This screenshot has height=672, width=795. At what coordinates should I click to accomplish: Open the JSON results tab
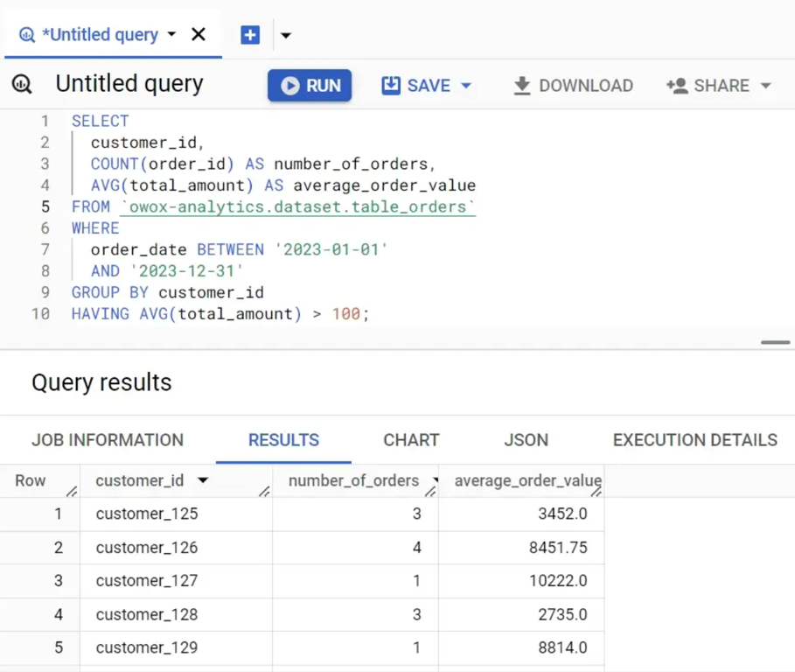click(527, 440)
